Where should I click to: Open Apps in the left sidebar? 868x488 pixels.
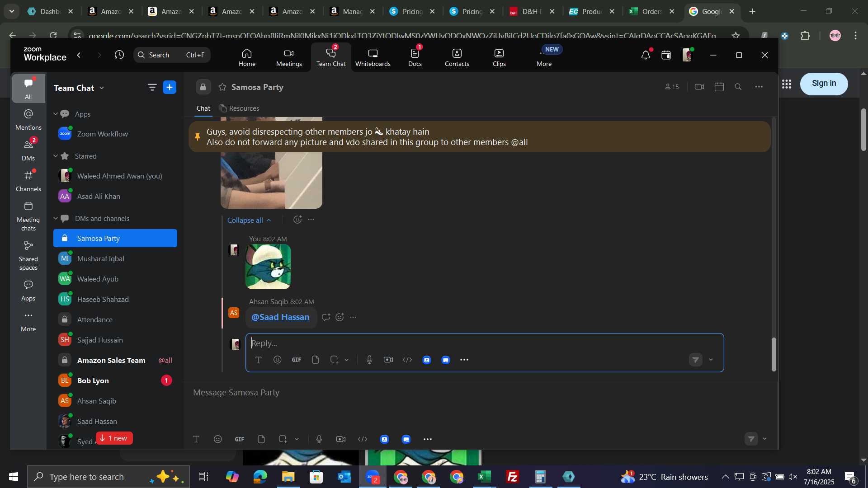[x=28, y=291]
